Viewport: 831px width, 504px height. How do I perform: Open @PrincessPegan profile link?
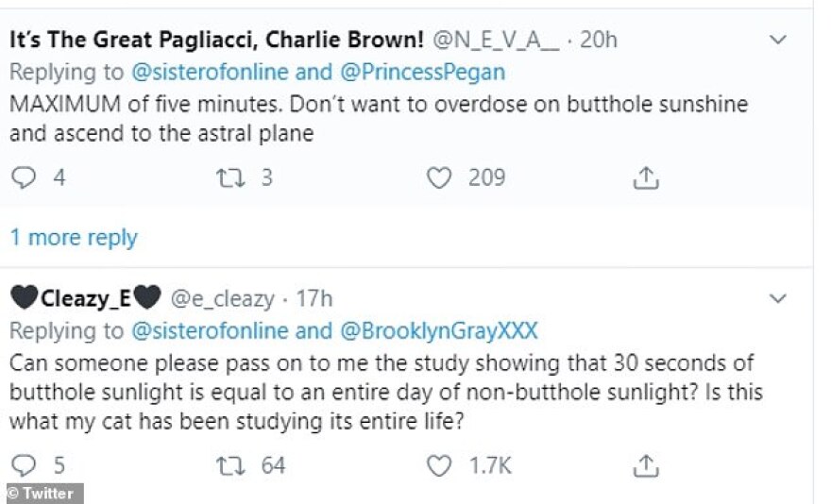tap(446, 72)
